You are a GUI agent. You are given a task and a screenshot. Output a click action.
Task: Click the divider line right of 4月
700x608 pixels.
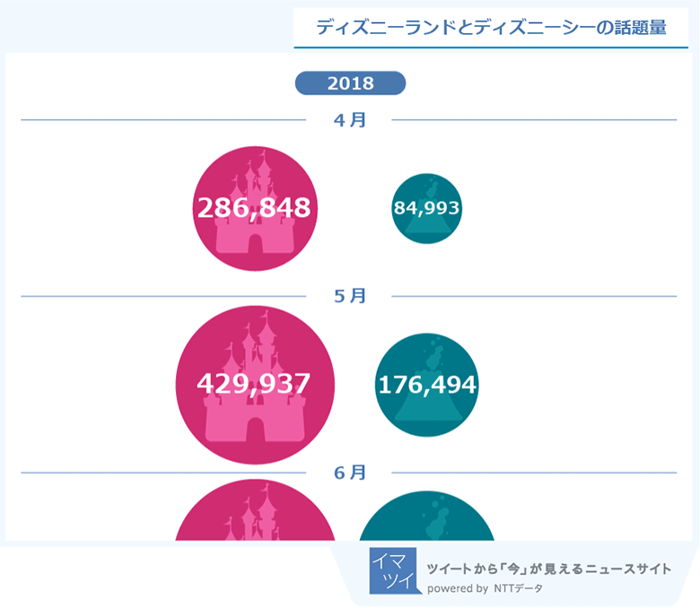(x=534, y=120)
